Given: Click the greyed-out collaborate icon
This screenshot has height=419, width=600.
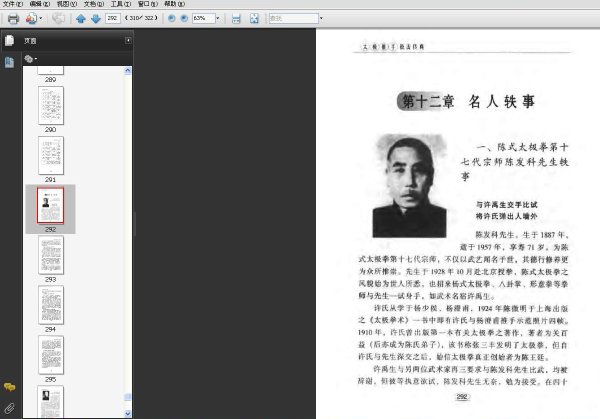Looking at the screenshot, I should [59, 18].
